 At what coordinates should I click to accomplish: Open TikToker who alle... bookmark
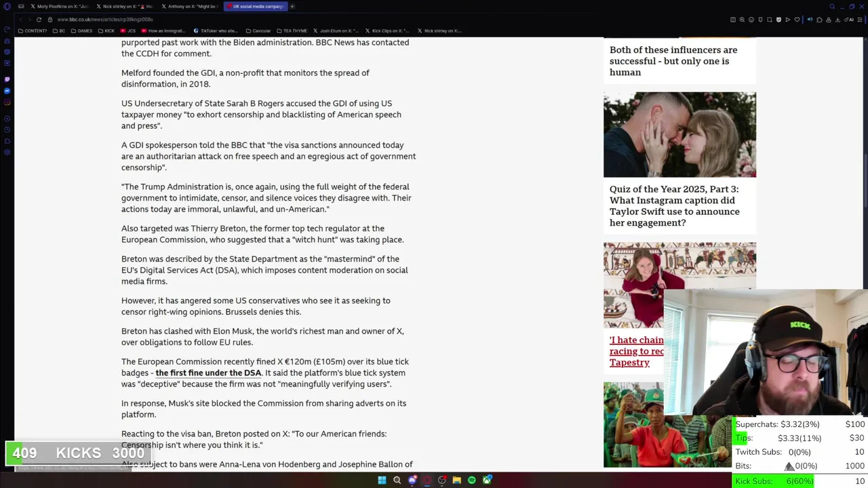[x=216, y=30]
